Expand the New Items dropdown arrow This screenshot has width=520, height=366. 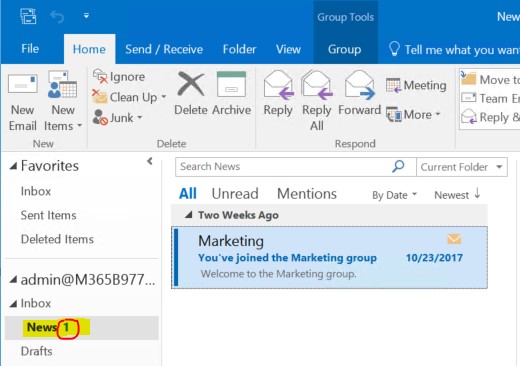tap(79, 126)
